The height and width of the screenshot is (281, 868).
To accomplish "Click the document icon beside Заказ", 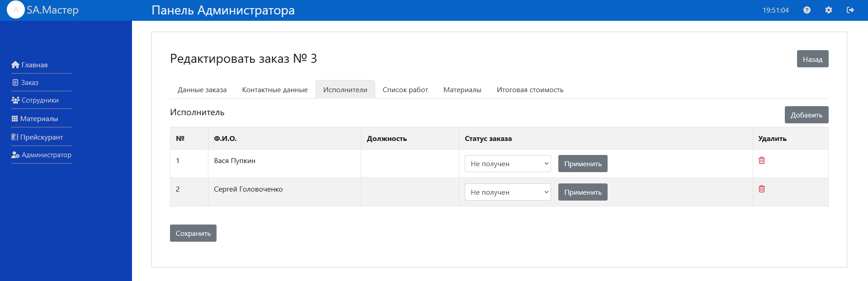I will coord(15,82).
